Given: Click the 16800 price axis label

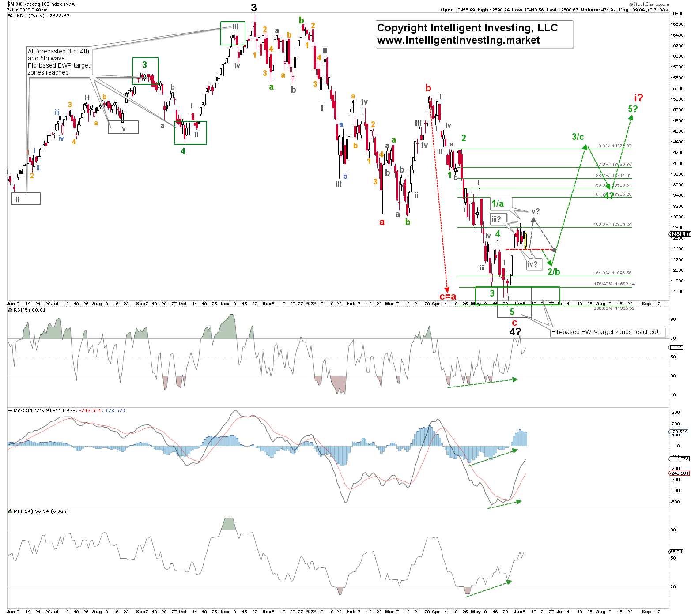Looking at the screenshot, I should [x=677, y=13].
